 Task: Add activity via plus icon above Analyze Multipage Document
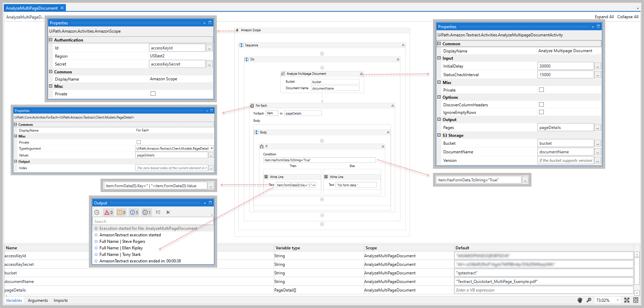(322, 68)
